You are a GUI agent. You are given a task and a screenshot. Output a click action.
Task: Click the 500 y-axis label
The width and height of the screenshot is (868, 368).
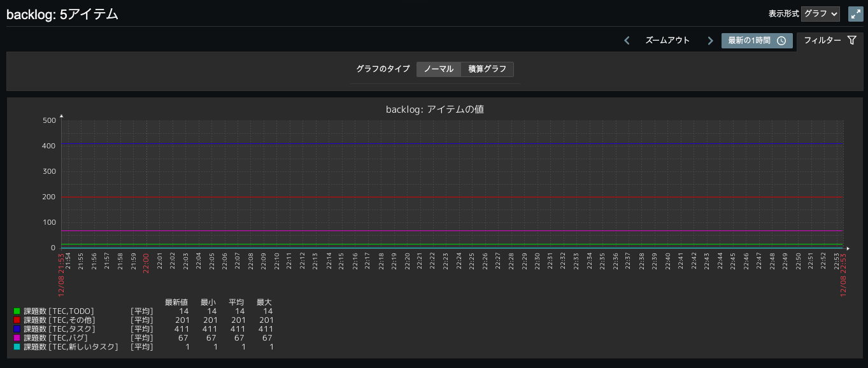tap(49, 120)
